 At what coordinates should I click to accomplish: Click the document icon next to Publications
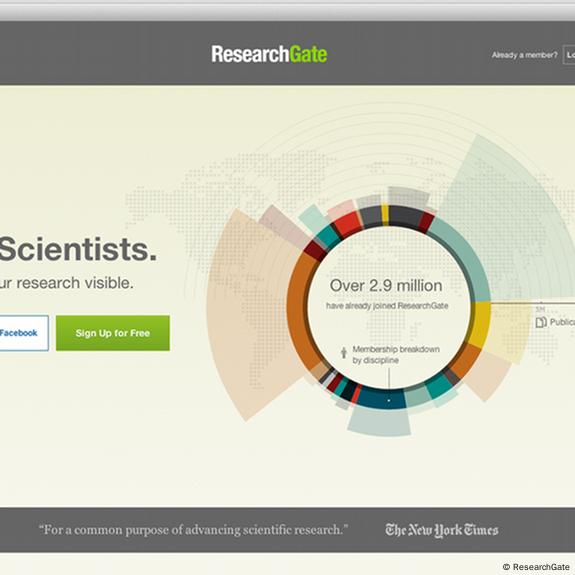click(541, 322)
